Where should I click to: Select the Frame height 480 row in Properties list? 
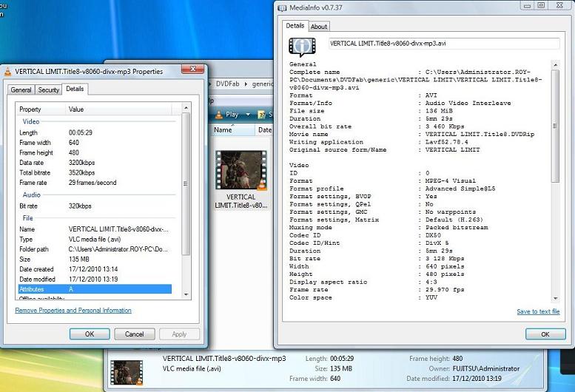pyautogui.click(x=95, y=152)
